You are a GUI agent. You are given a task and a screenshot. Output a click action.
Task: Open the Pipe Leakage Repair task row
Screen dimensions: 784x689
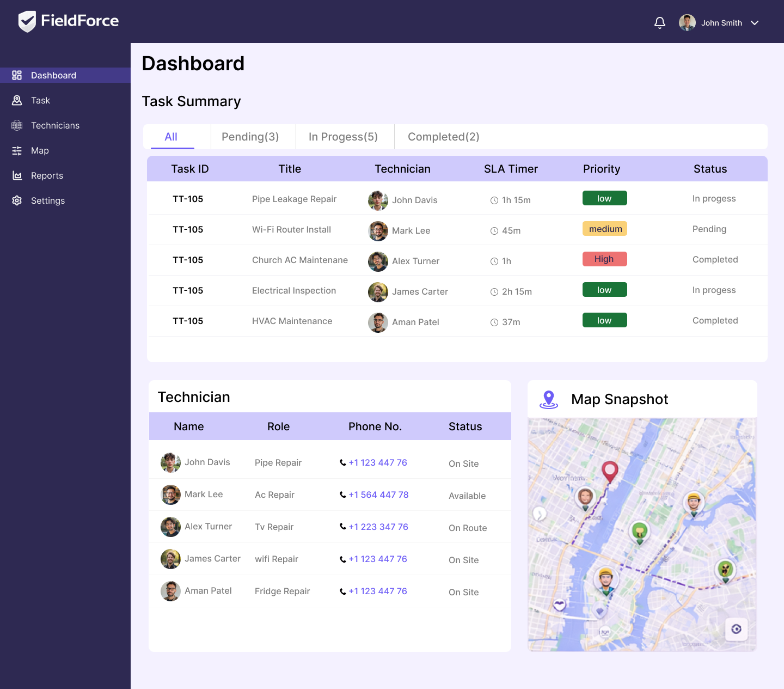(x=294, y=199)
